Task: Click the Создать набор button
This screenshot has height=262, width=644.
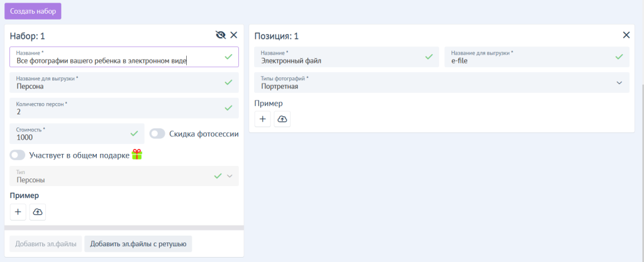Action: tap(33, 11)
